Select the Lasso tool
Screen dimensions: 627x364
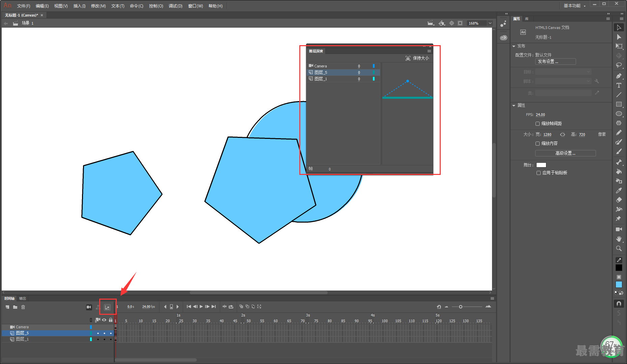(x=619, y=65)
